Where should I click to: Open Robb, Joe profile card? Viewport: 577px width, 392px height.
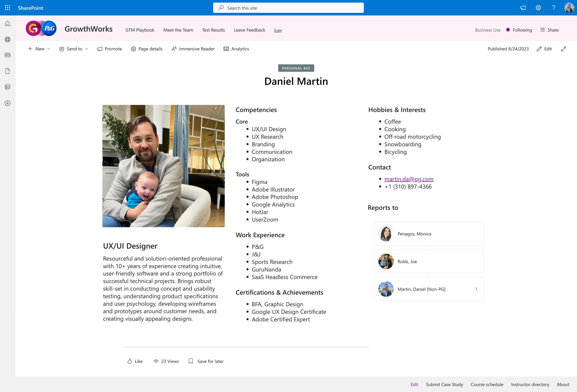tap(429, 261)
